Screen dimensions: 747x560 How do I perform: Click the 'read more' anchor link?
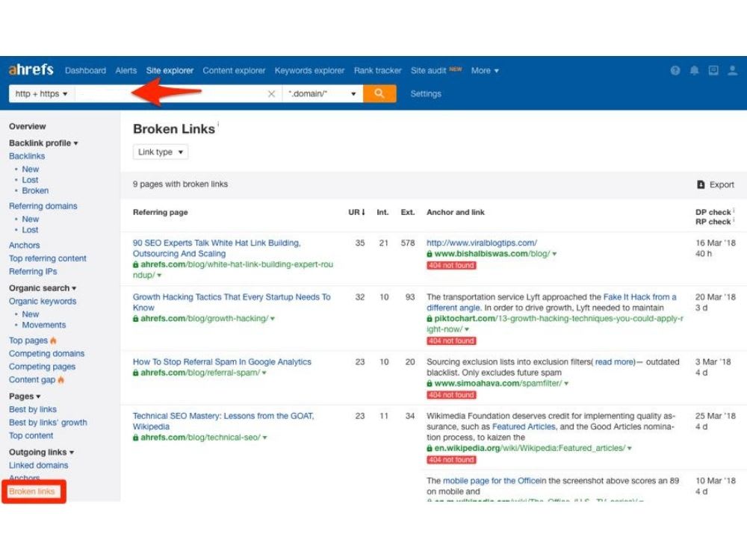point(615,362)
